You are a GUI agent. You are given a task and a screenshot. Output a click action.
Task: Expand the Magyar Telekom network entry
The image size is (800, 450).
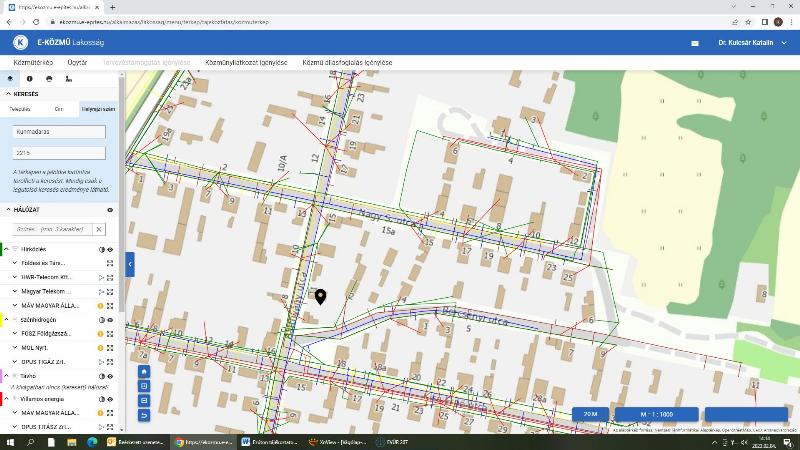(15, 291)
